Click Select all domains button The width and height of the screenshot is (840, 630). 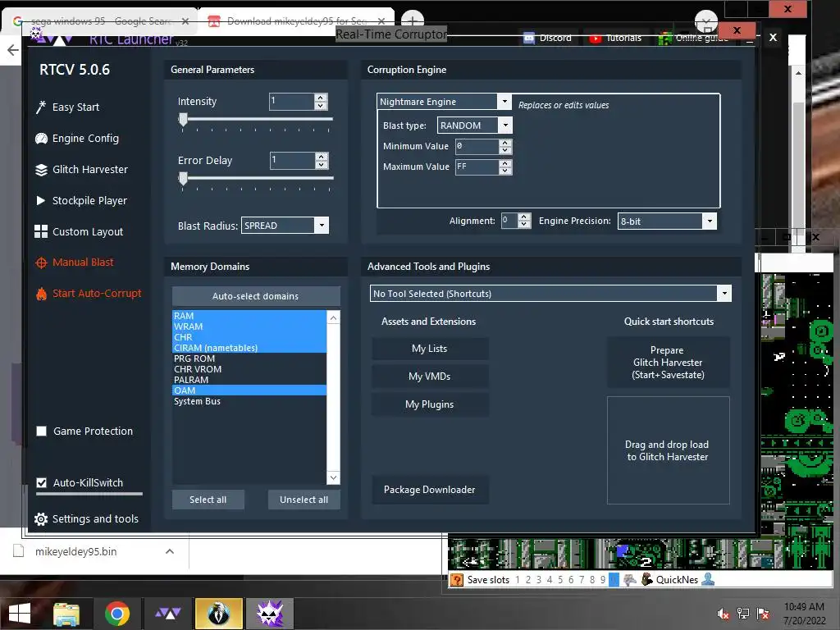pyautogui.click(x=208, y=500)
